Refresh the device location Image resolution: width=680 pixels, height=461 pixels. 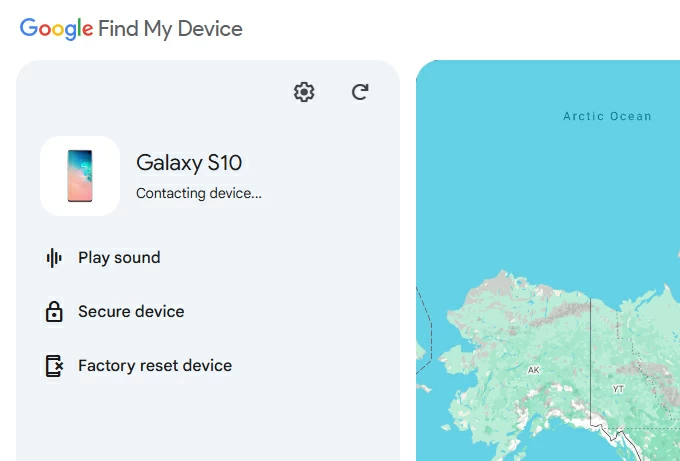coord(360,92)
